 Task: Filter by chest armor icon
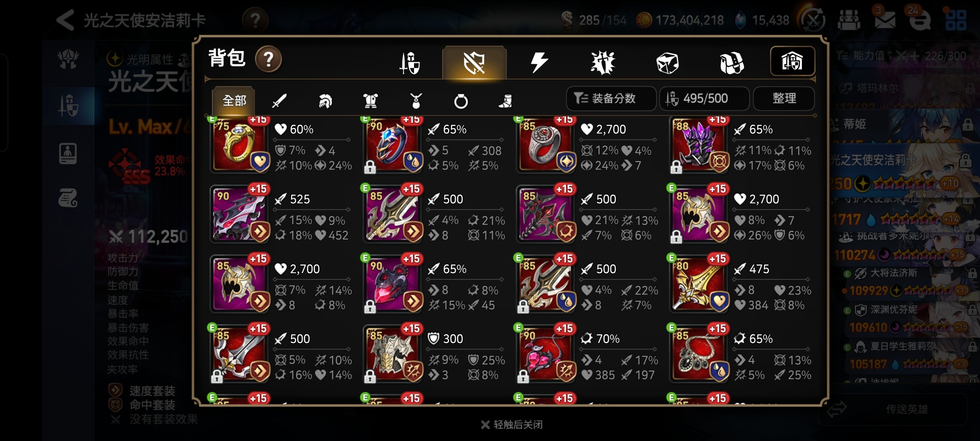point(370,100)
